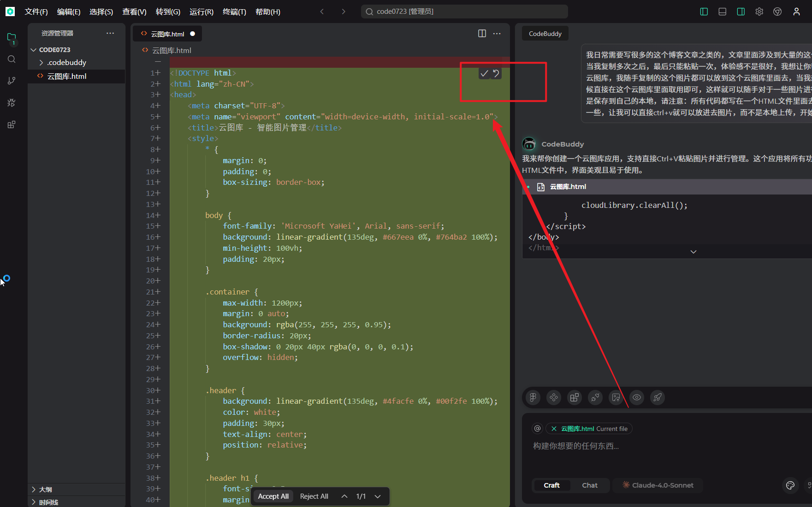Select the 云图库.html editor tab
Image resolution: width=812 pixels, height=507 pixels.
[167, 34]
